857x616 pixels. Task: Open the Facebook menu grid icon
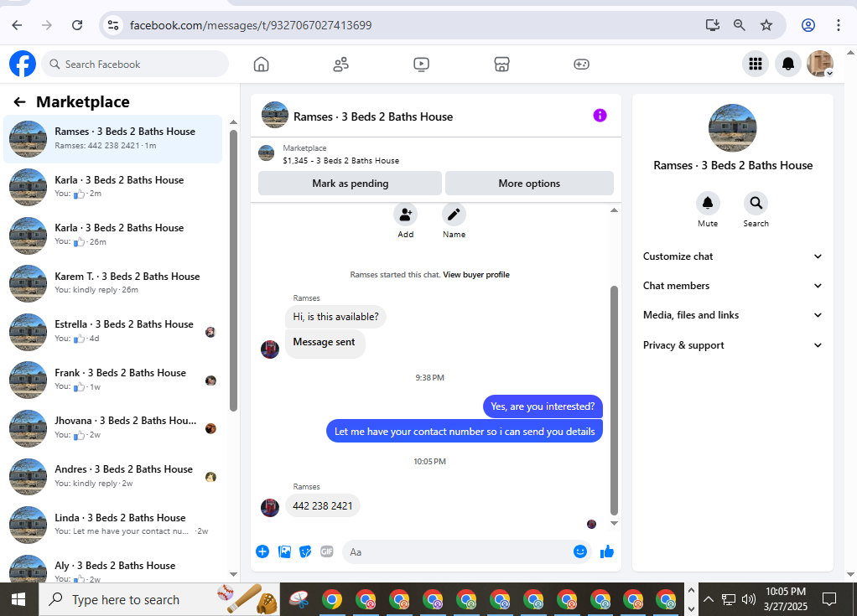tap(756, 65)
